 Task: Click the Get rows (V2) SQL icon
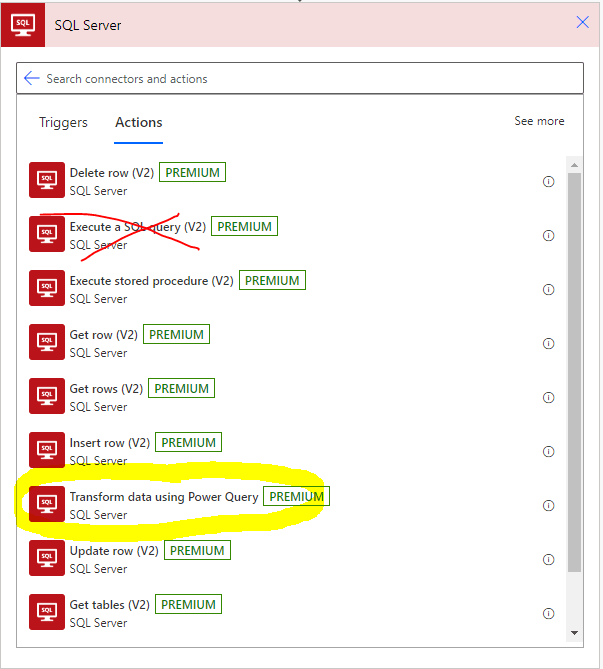[x=47, y=396]
